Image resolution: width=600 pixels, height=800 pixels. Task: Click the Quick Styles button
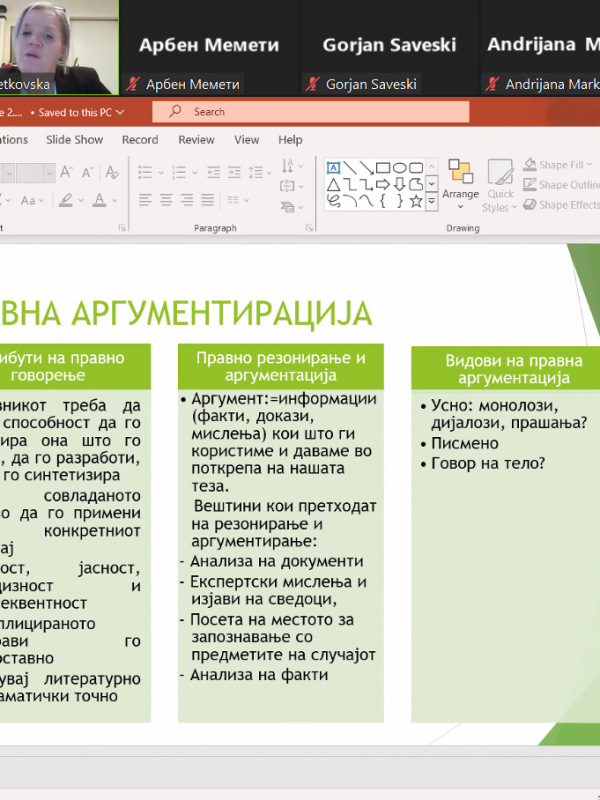click(498, 185)
